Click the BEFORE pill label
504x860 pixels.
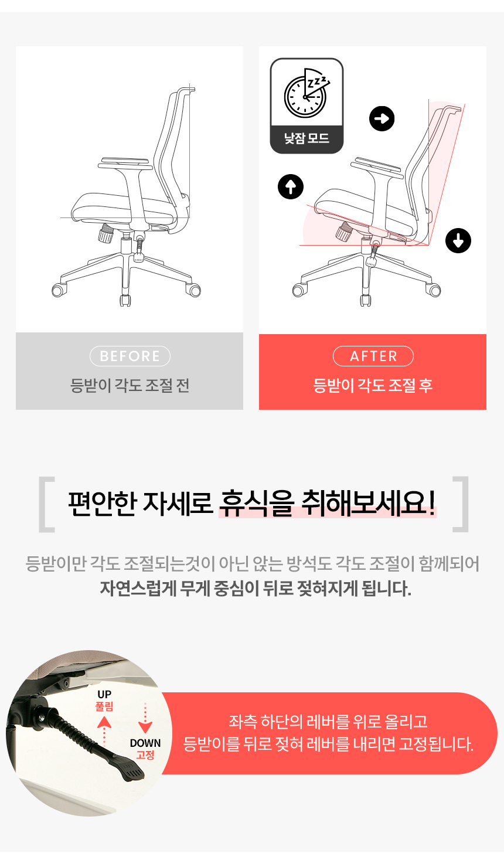point(130,356)
